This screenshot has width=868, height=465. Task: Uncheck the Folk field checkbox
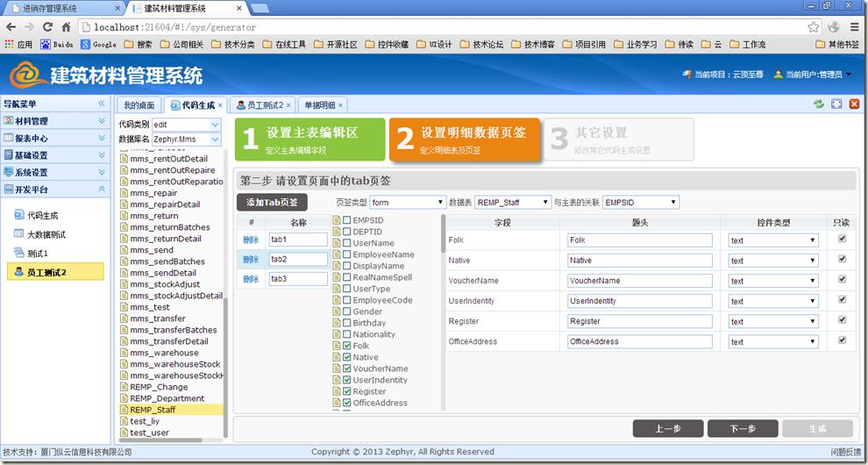(348, 347)
